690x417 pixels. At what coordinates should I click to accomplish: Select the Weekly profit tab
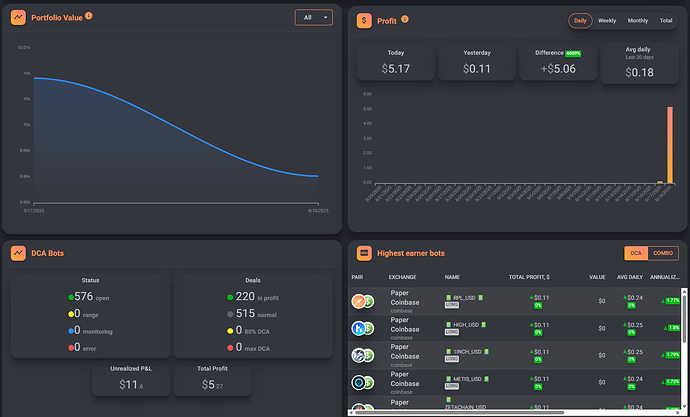(x=606, y=20)
